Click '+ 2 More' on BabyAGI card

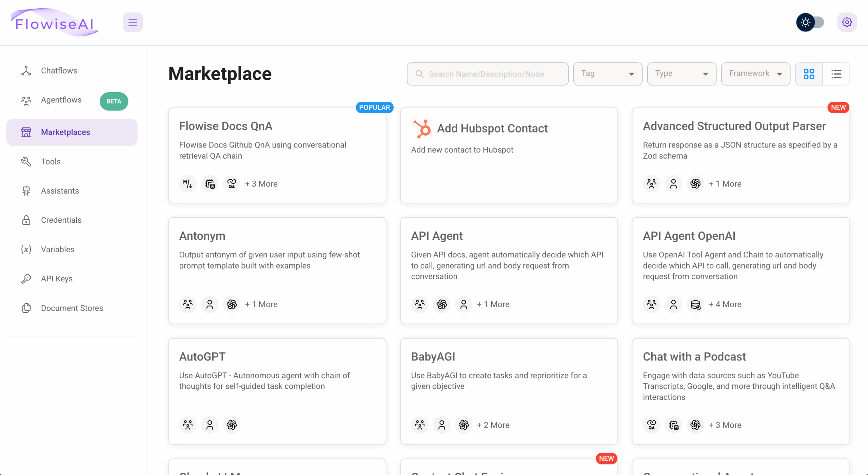coord(493,425)
